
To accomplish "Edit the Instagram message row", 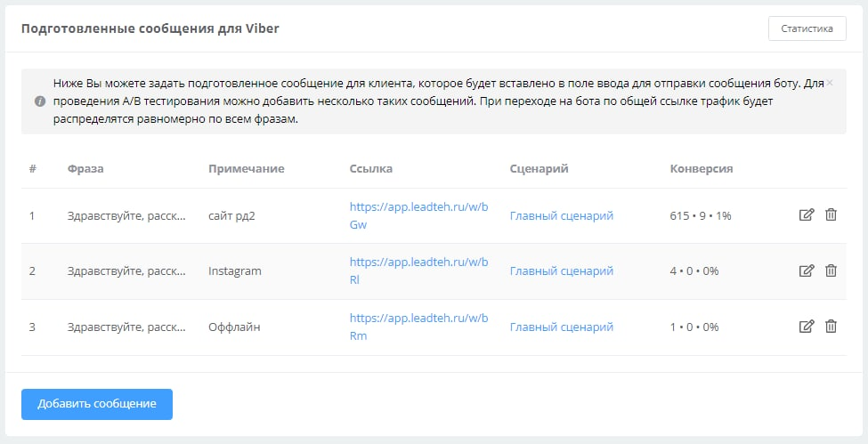I will tap(807, 271).
